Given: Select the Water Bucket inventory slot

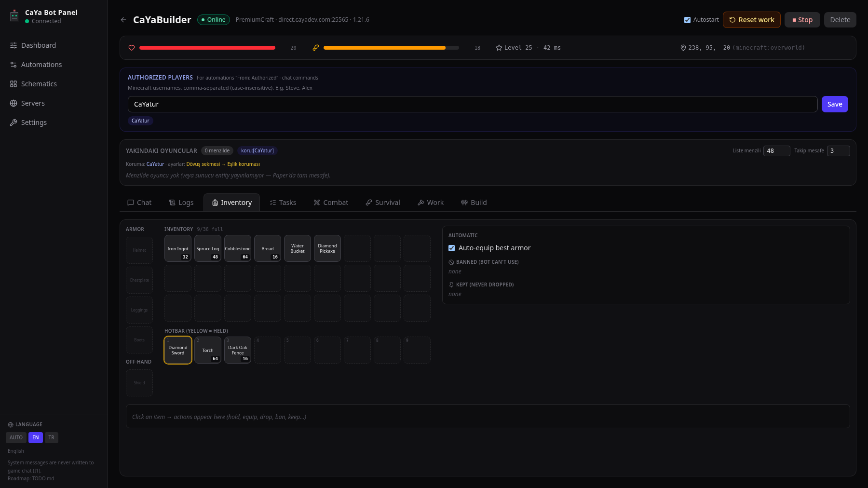Looking at the screenshot, I should 298,248.
